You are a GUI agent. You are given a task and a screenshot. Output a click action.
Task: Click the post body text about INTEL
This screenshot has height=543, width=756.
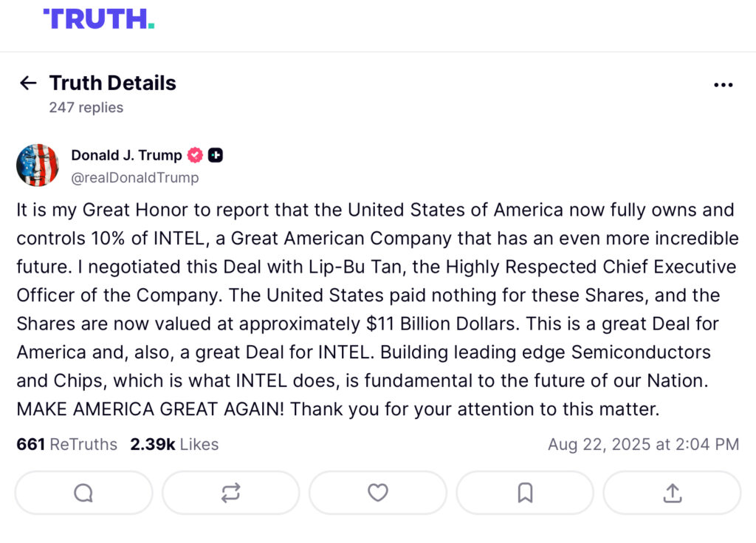[378, 310]
